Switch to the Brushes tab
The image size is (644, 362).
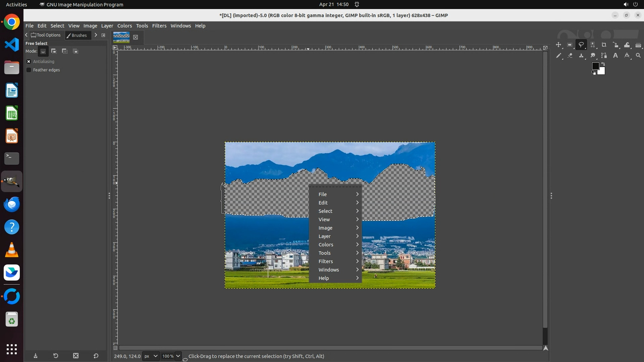pyautogui.click(x=77, y=35)
